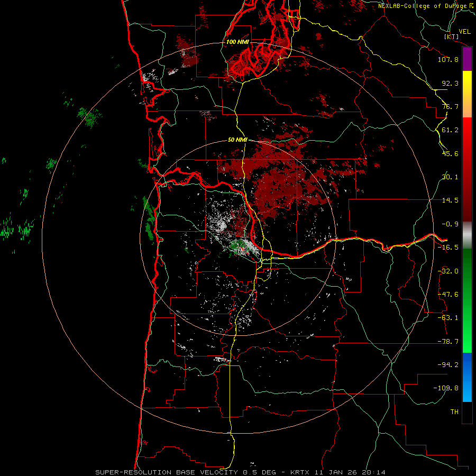Click the purple segment of velocity color bar

[x=467, y=59]
